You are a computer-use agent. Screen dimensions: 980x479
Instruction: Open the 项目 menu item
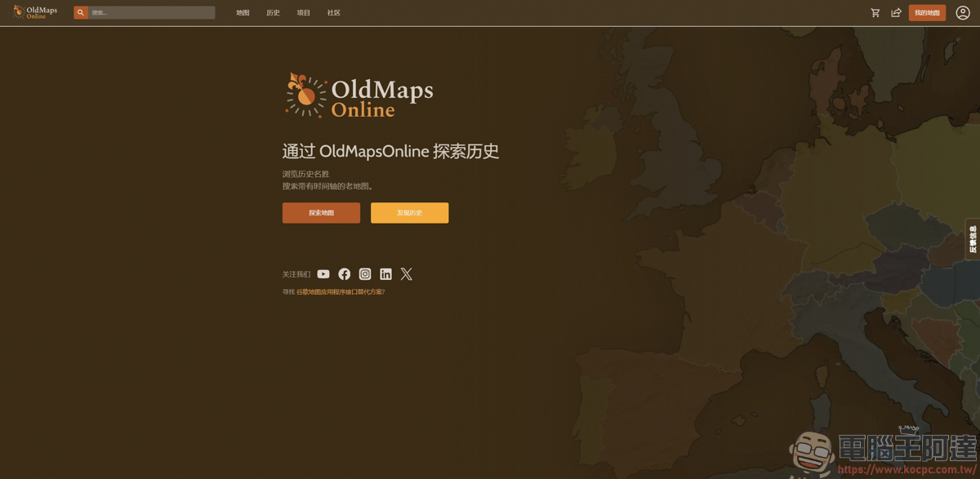[x=304, y=13]
